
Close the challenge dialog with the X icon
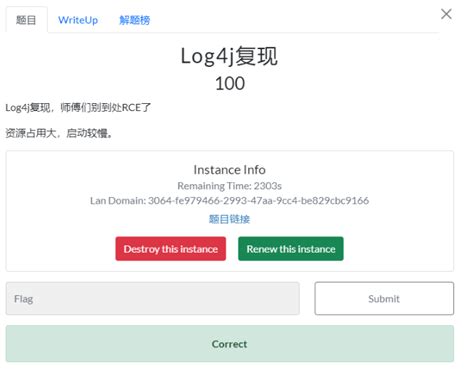[446, 14]
